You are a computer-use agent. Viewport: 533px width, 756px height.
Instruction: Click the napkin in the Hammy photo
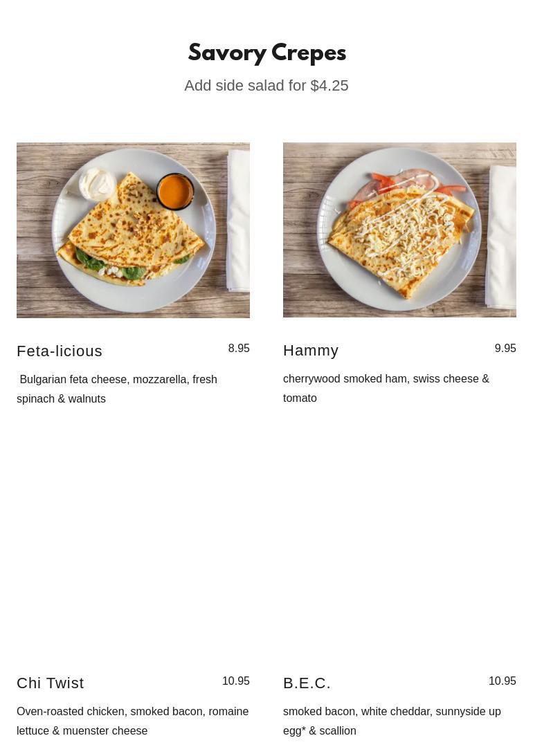[501, 237]
